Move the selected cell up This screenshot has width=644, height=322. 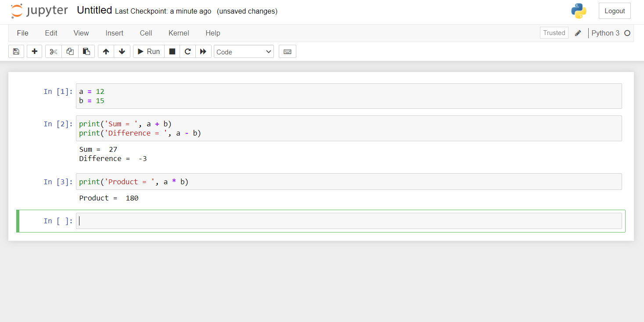point(105,51)
